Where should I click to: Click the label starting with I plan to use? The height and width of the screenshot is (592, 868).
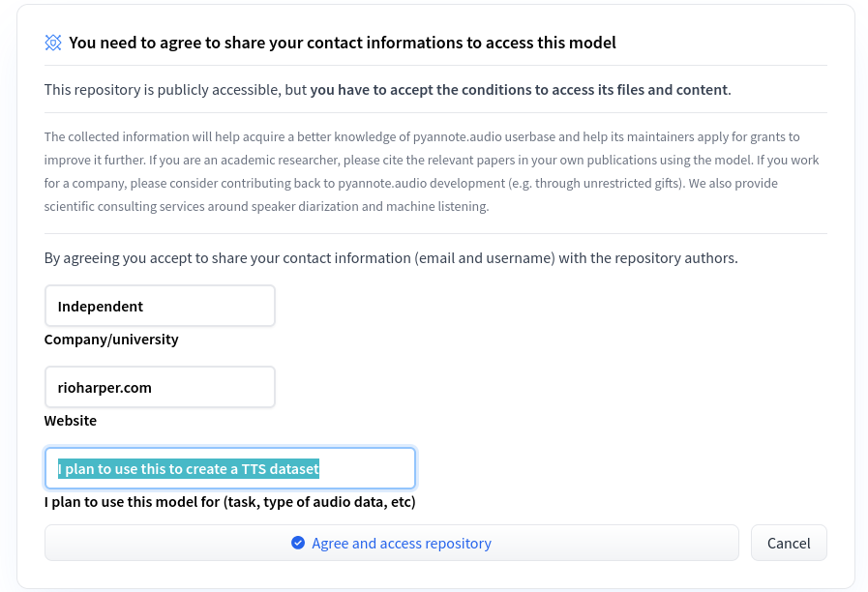(x=228, y=502)
